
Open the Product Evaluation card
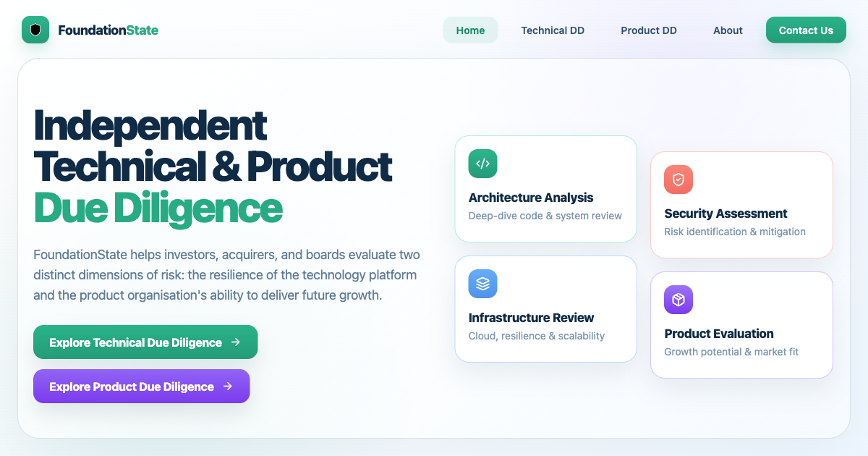[x=741, y=325]
